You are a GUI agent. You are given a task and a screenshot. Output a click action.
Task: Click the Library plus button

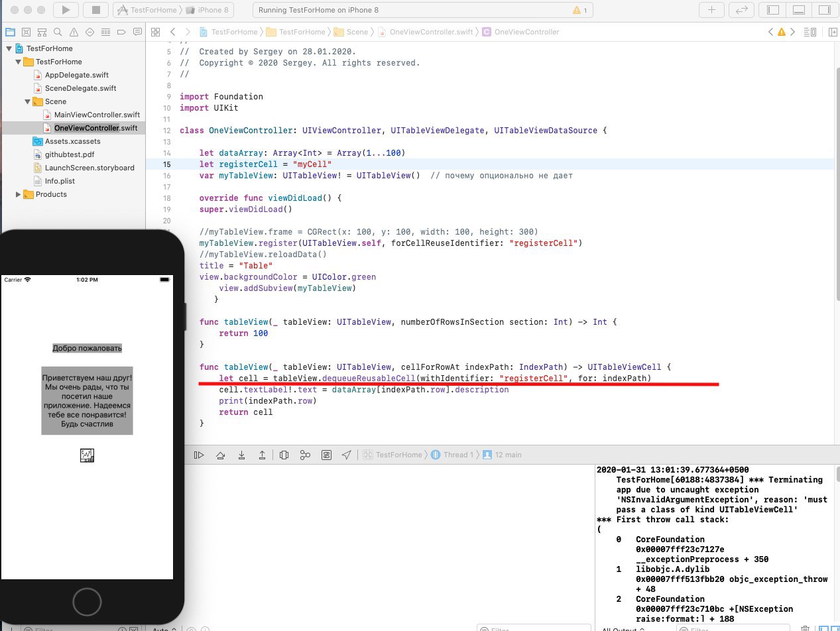(x=711, y=10)
